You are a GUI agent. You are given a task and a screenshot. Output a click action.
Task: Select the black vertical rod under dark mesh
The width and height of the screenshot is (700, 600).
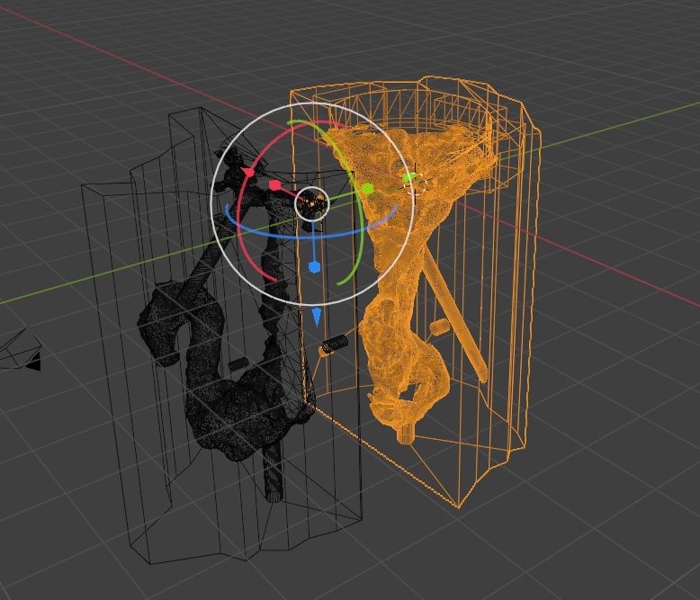(273, 473)
